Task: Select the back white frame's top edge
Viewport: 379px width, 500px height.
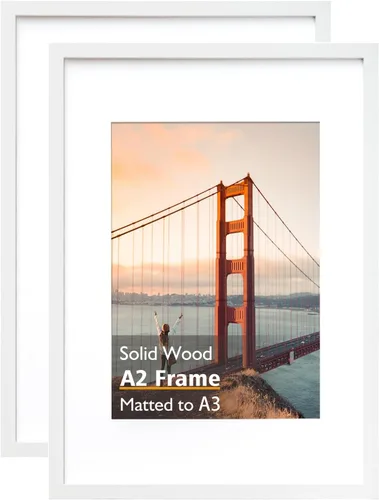Action: click(x=166, y=8)
